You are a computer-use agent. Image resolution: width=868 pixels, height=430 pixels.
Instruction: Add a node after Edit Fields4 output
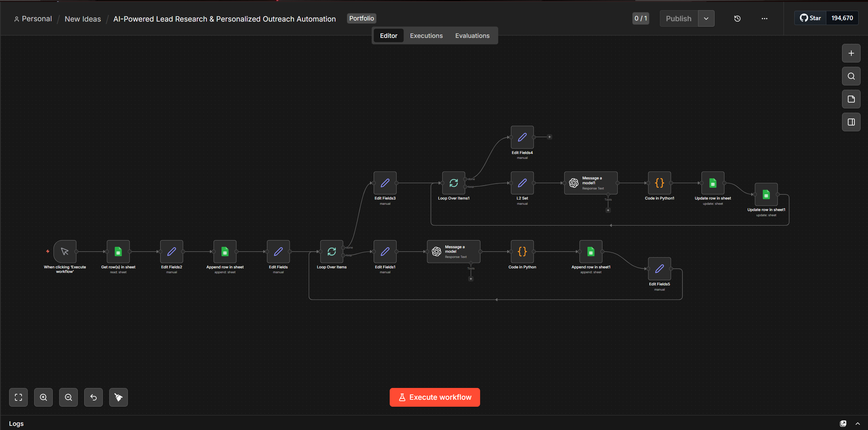pos(550,137)
